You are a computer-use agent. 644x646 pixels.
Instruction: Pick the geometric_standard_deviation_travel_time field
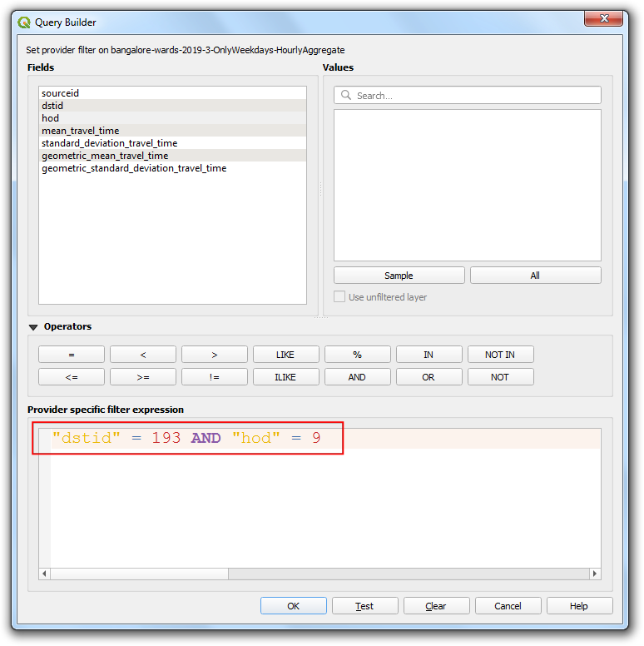[134, 168]
